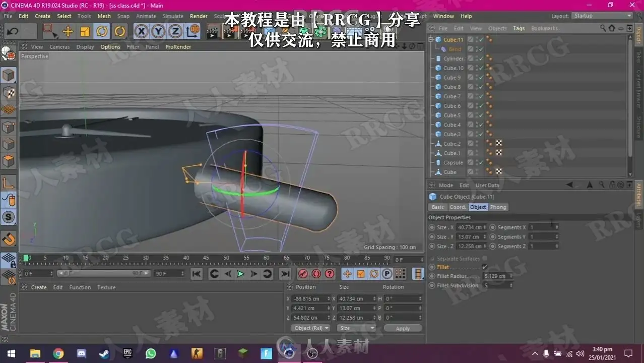Screen dimensions: 644x363
Task: Select Texture mode checkered cube icon
Action: (x=9, y=93)
